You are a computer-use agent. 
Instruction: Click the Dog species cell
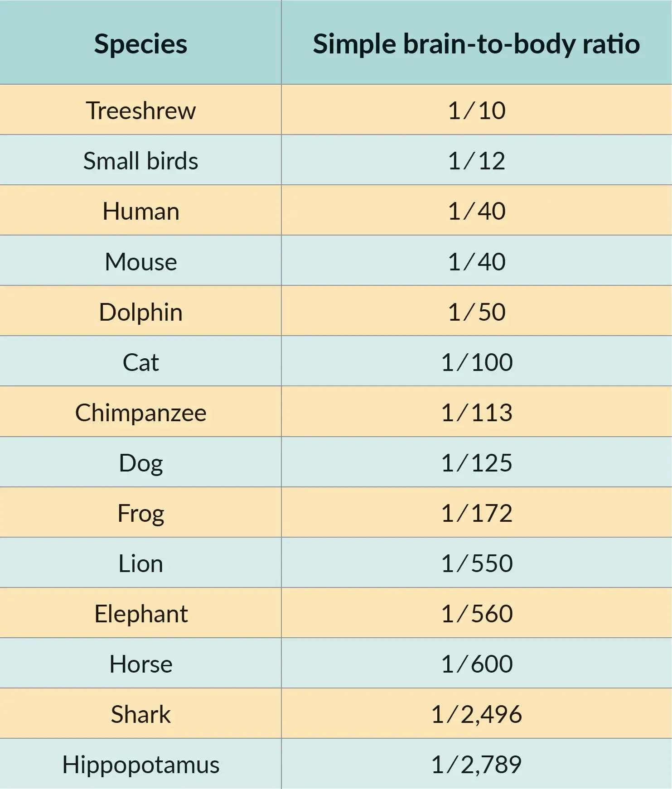click(140, 463)
